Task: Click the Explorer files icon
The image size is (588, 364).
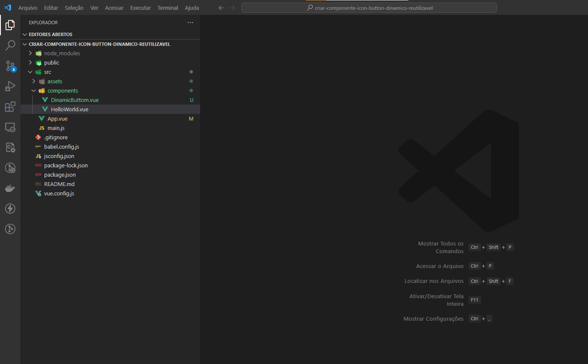Action: [10, 25]
